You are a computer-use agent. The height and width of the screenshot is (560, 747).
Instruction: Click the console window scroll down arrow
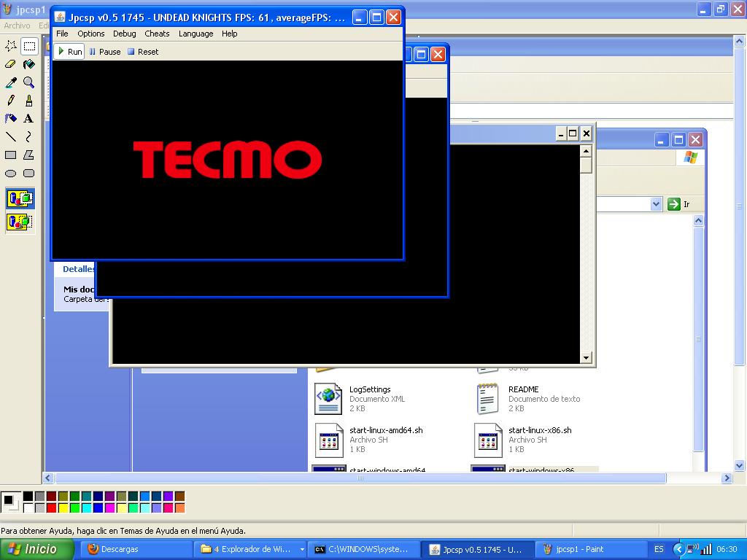[586, 358]
